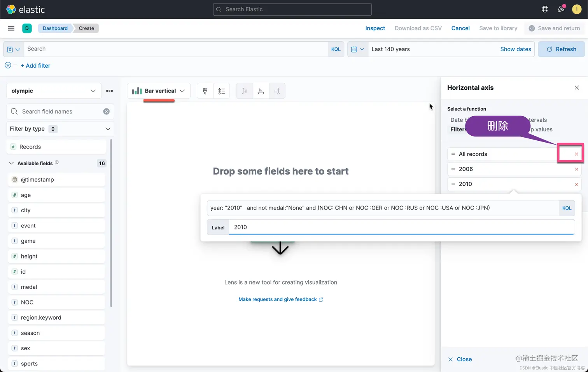Open the help menu lifebuoy icon
The height and width of the screenshot is (372, 588).
point(545,9)
